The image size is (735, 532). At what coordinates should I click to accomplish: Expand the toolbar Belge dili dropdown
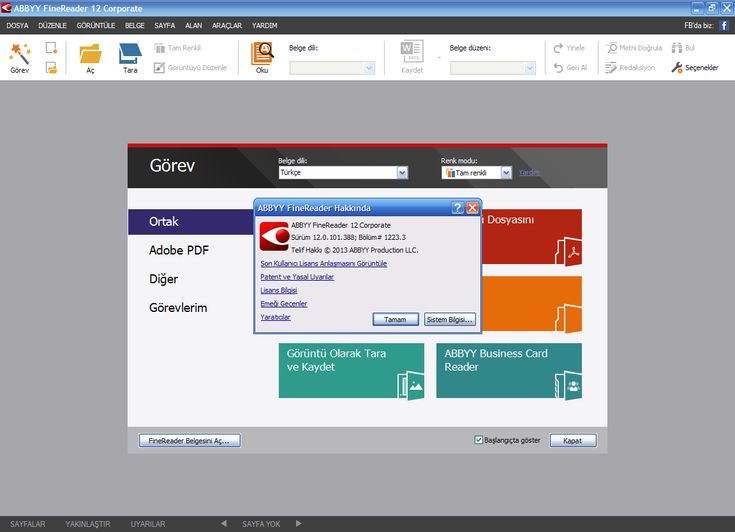point(369,68)
